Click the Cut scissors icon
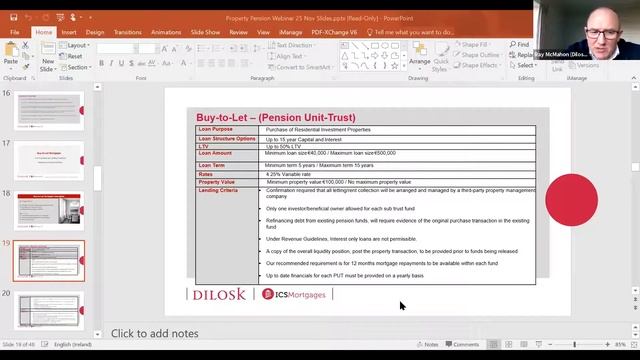Viewport: 640px width, 360px height. (25, 45)
